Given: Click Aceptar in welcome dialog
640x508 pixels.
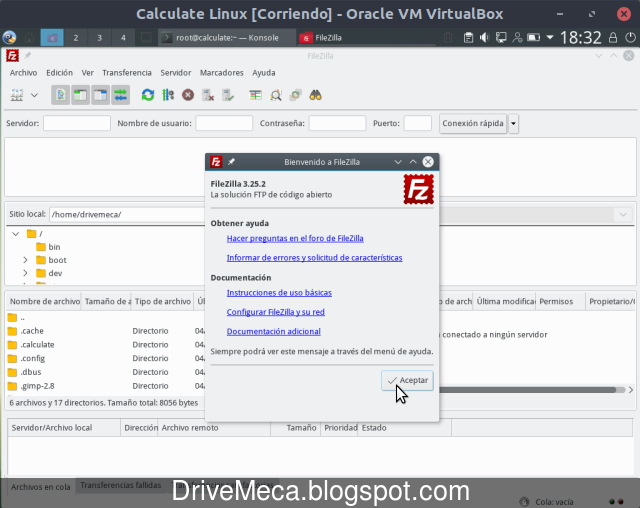Looking at the screenshot, I should coord(407,380).
